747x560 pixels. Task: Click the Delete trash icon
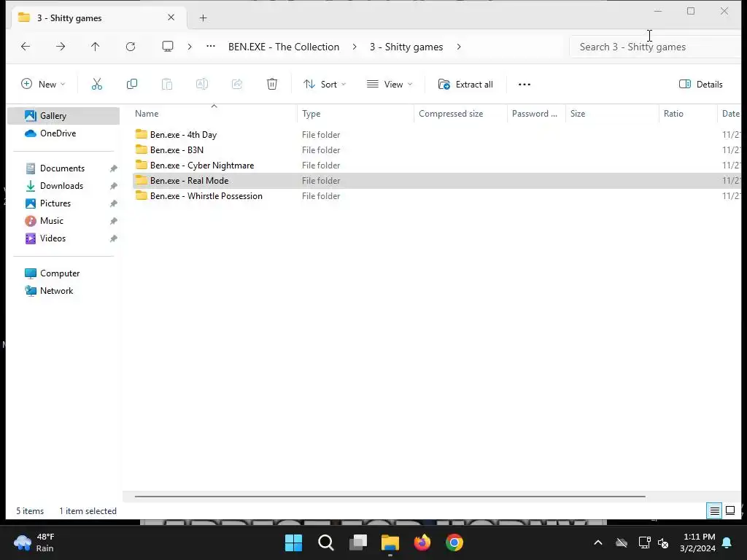[x=272, y=85]
